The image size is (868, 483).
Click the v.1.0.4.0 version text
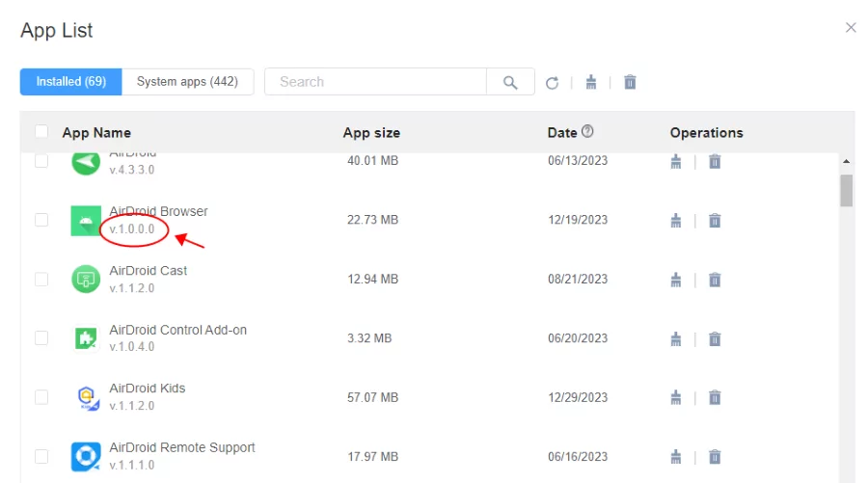coord(132,347)
